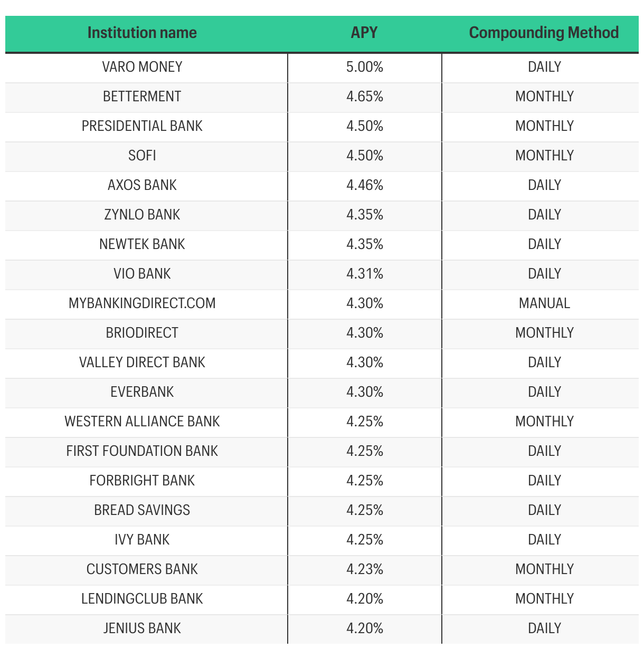The height and width of the screenshot is (649, 644).
Task: Click the MANUAL compounding method cell
Action: click(544, 303)
